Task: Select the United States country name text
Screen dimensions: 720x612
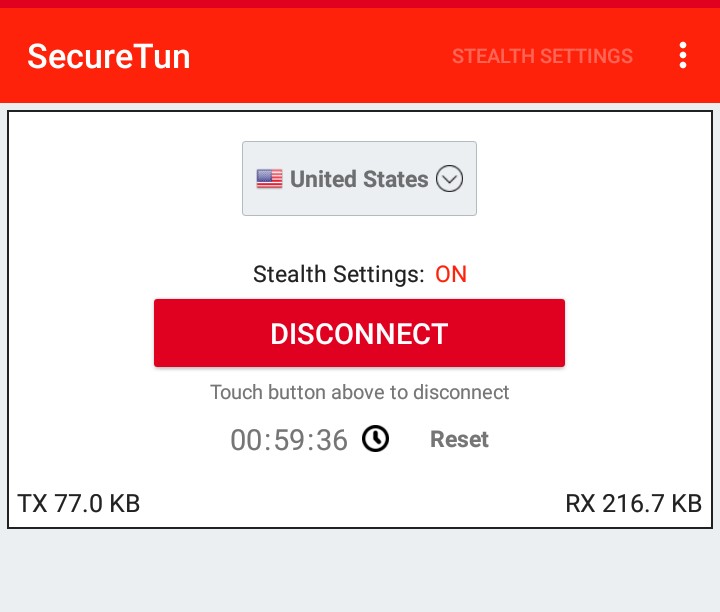Action: (359, 179)
